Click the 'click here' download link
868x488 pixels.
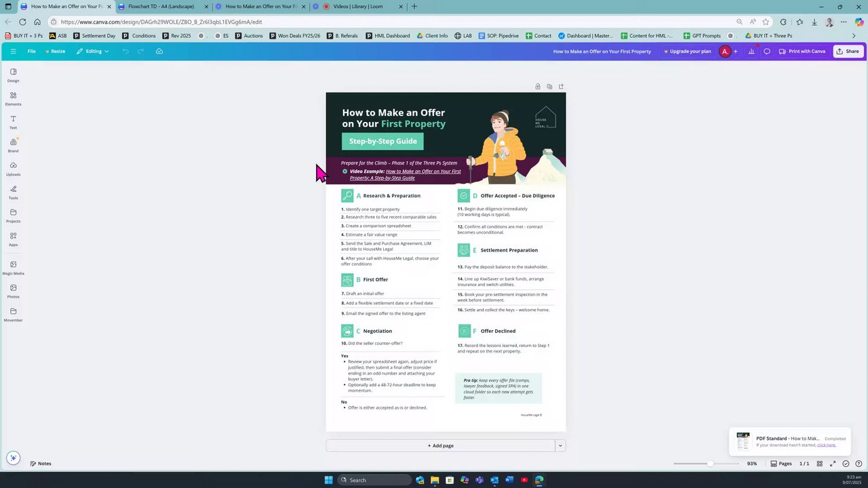click(x=827, y=445)
